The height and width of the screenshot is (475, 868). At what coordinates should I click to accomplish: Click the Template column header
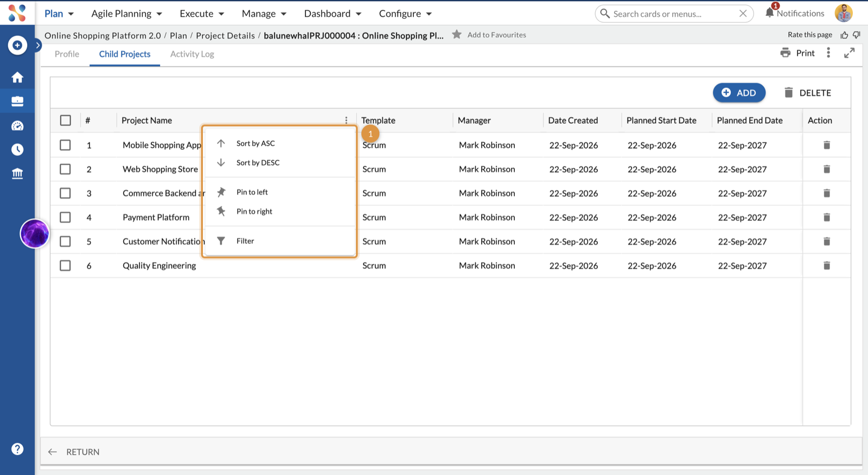pyautogui.click(x=378, y=121)
